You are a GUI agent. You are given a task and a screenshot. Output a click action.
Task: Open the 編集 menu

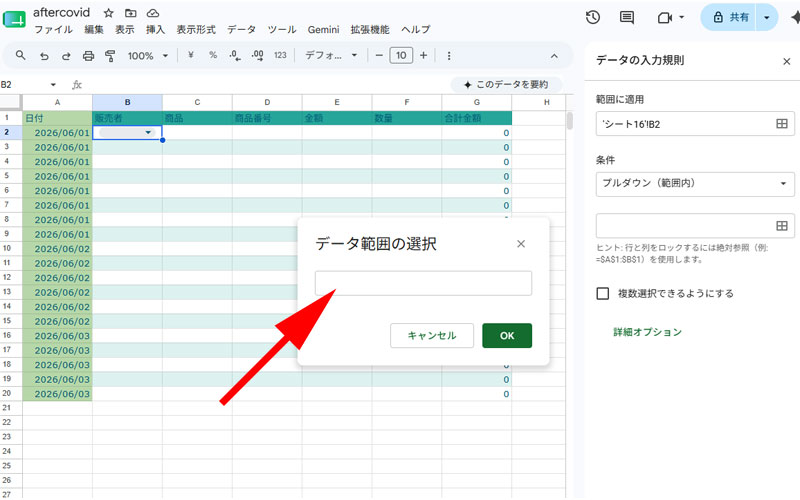click(x=94, y=30)
